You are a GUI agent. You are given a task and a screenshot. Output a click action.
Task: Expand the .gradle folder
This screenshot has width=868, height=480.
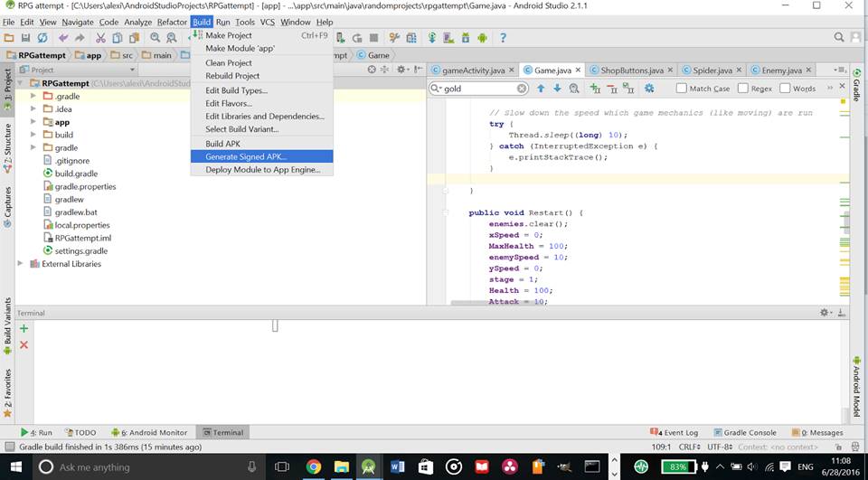pyautogui.click(x=33, y=96)
